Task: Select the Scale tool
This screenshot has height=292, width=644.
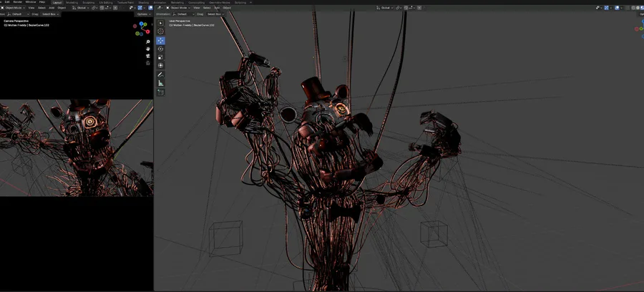Action: [x=160, y=57]
